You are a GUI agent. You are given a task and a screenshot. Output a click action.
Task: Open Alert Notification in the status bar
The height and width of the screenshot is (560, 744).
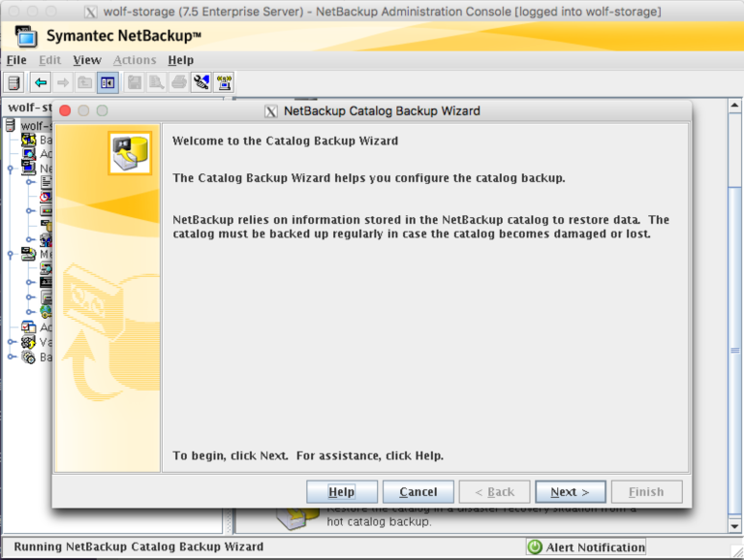pyautogui.click(x=586, y=547)
